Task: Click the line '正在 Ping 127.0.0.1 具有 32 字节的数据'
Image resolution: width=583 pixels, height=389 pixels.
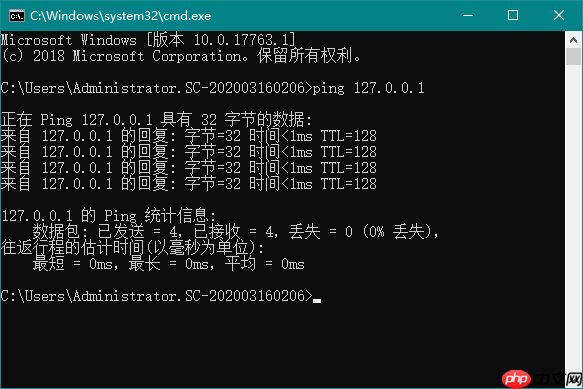Action: click(x=156, y=120)
